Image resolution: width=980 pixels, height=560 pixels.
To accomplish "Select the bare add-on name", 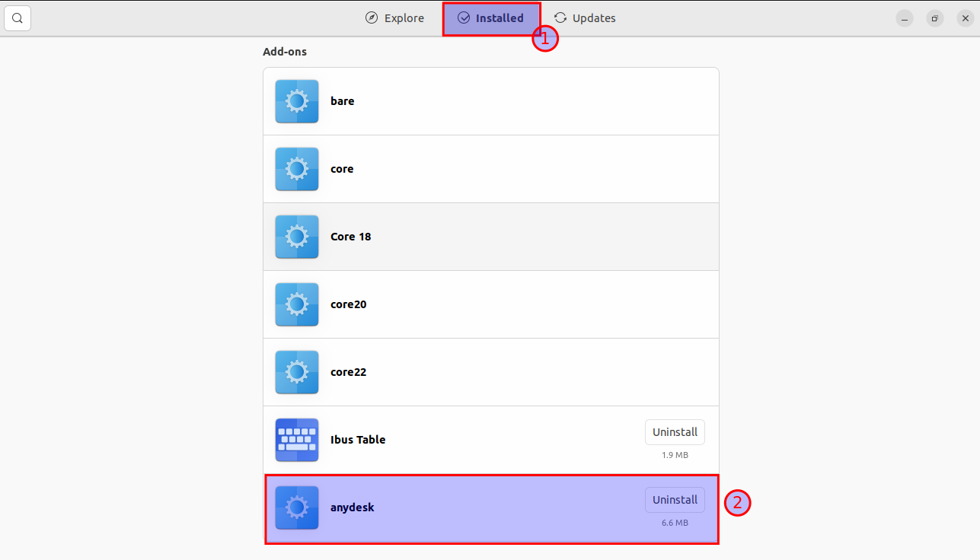I will (x=343, y=101).
